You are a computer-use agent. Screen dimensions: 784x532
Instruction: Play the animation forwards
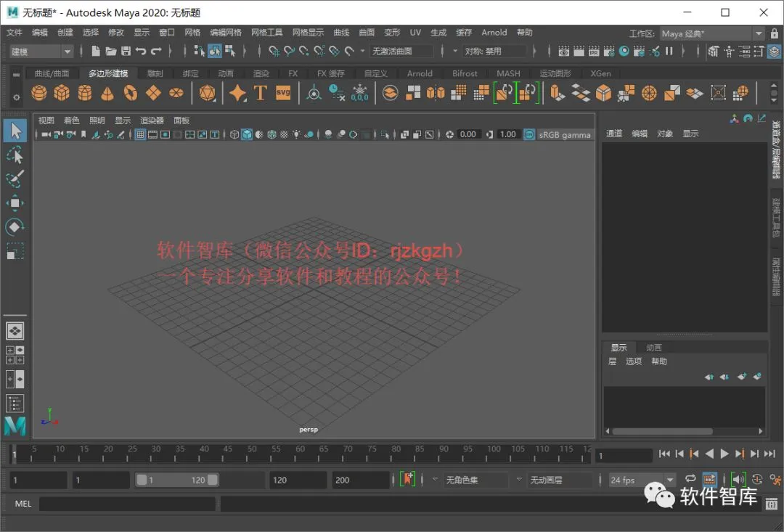pyautogui.click(x=724, y=454)
